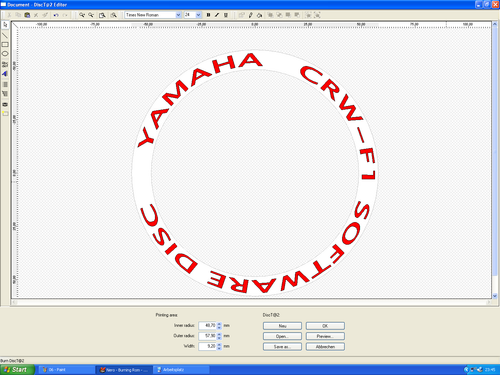This screenshot has height=375, width=500.
Task: Decrease the Inner radius value
Action: [x=219, y=328]
